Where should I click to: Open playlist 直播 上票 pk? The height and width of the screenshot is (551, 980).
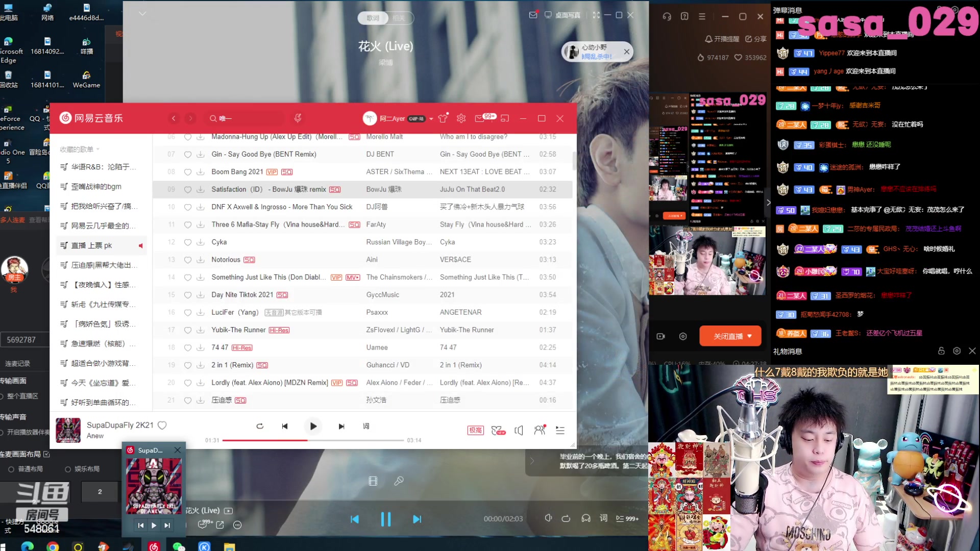[x=101, y=246]
